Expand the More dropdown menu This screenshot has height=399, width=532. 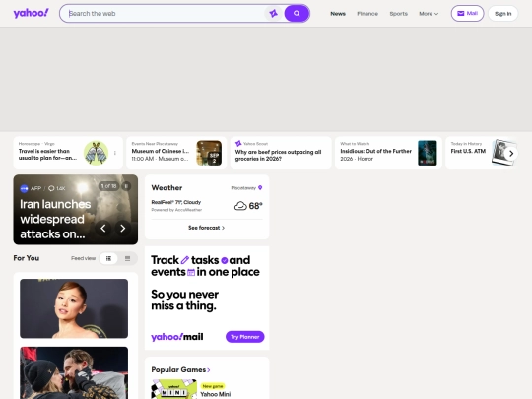(429, 14)
